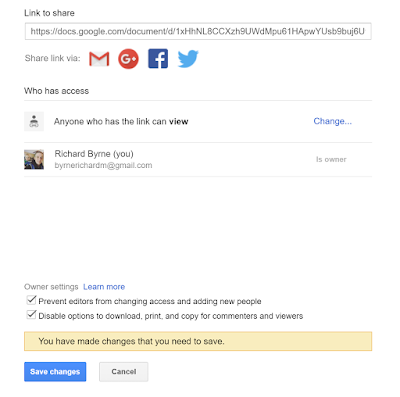Click the 'Who has access' heading

coord(56,91)
